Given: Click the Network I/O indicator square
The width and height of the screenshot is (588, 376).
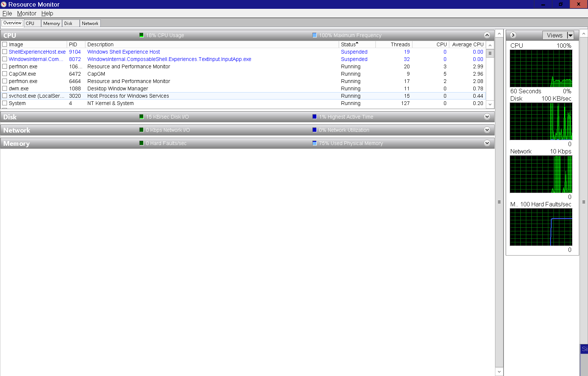Looking at the screenshot, I should (x=141, y=130).
